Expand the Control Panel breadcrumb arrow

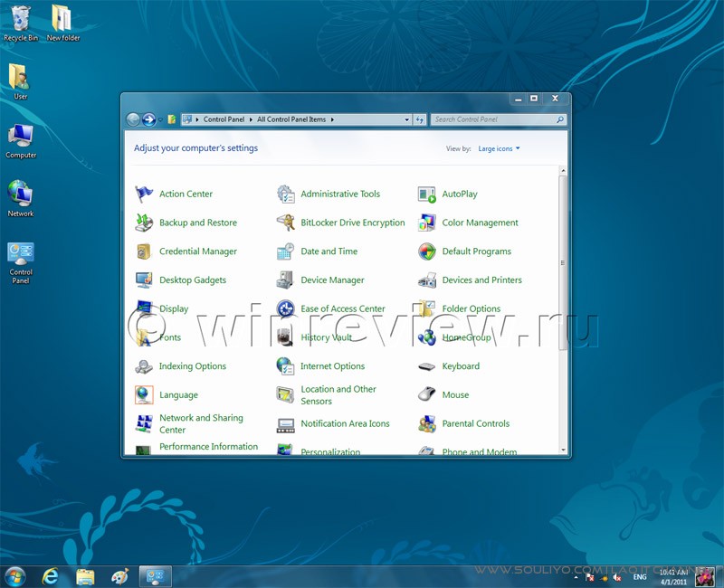point(251,119)
